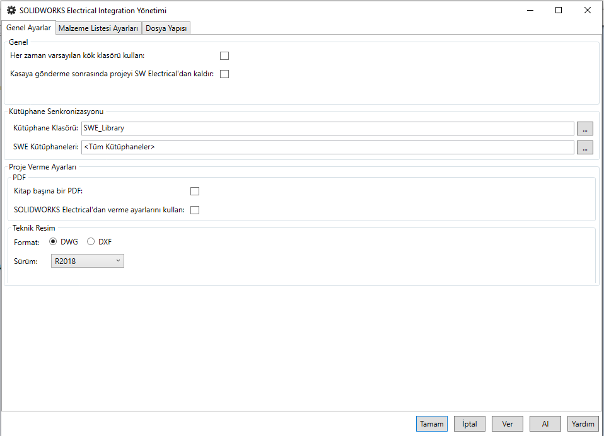Cancel with the İptal button
Viewport: 604px width, 436px height.
click(x=470, y=424)
